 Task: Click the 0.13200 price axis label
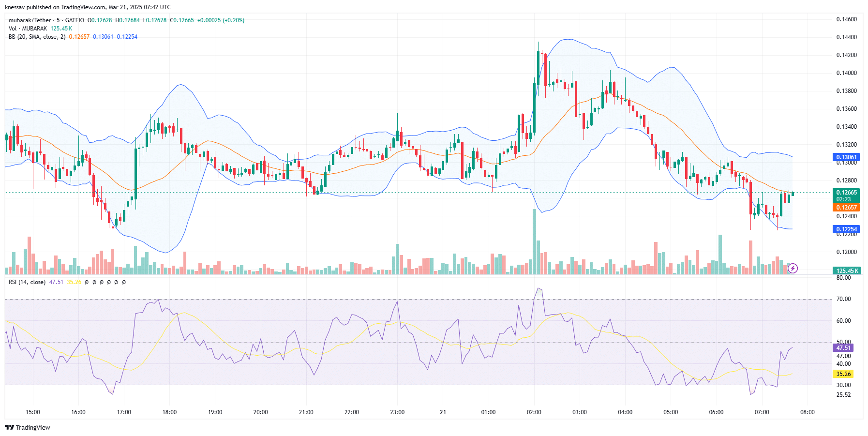(846, 145)
